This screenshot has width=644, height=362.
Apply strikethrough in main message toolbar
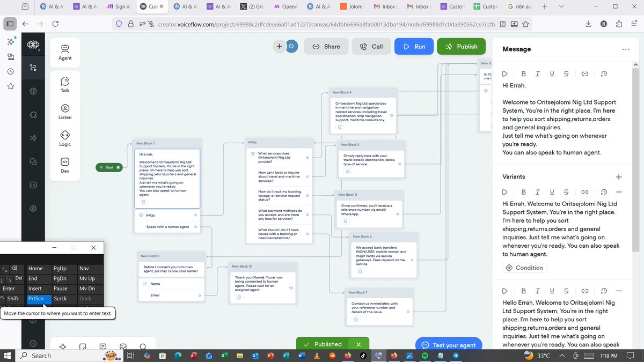pos(566,73)
